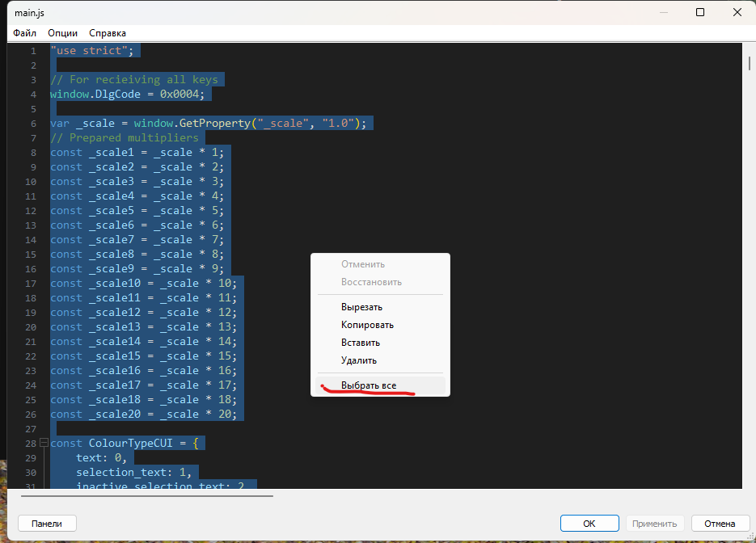Click the "text: 0," property line
The width and height of the screenshot is (756, 543).
coord(101,457)
